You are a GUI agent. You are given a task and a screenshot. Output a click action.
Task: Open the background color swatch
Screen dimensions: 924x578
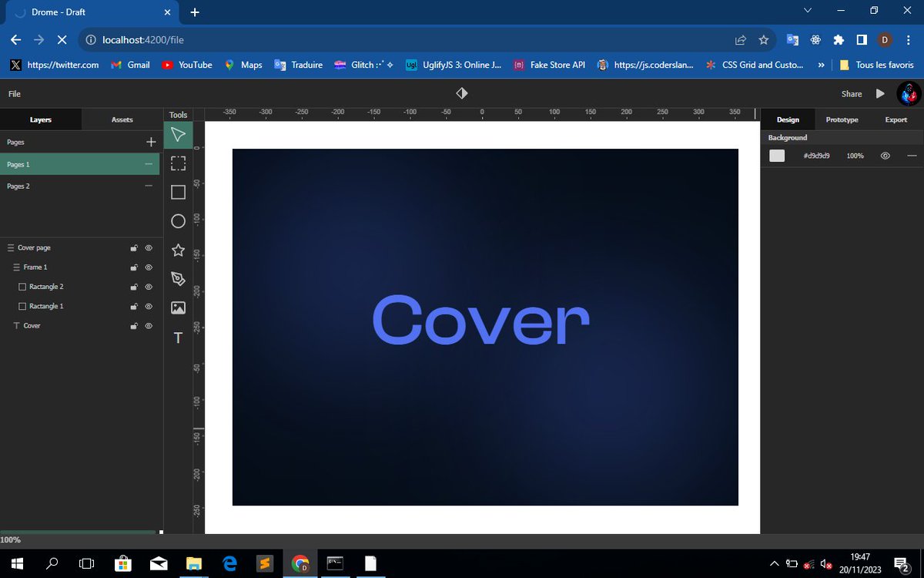(x=776, y=155)
